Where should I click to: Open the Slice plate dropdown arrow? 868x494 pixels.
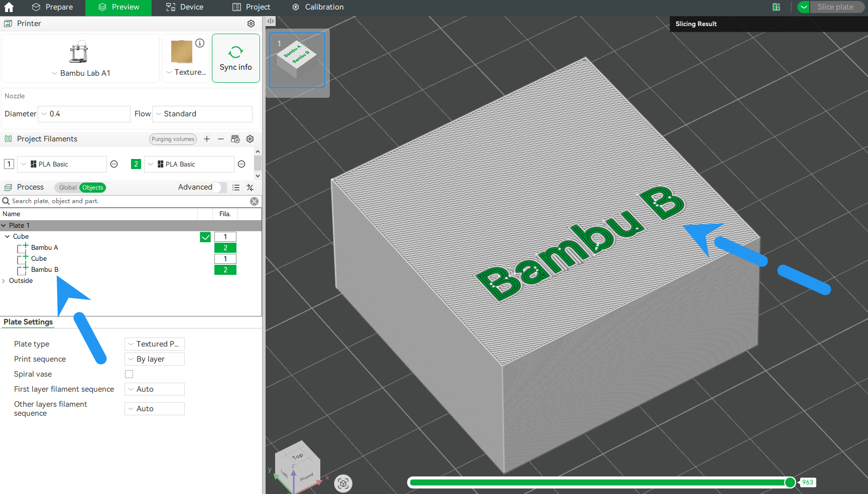[804, 7]
